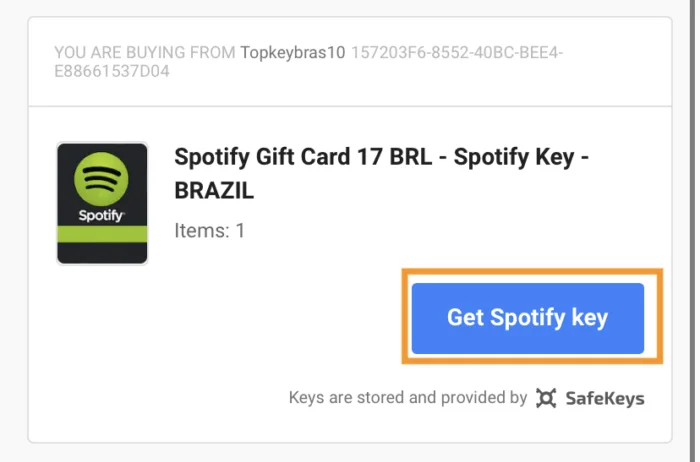This screenshot has height=462, width=700.
Task: Open seller Topkeybras10's profile name
Action: click(292, 51)
